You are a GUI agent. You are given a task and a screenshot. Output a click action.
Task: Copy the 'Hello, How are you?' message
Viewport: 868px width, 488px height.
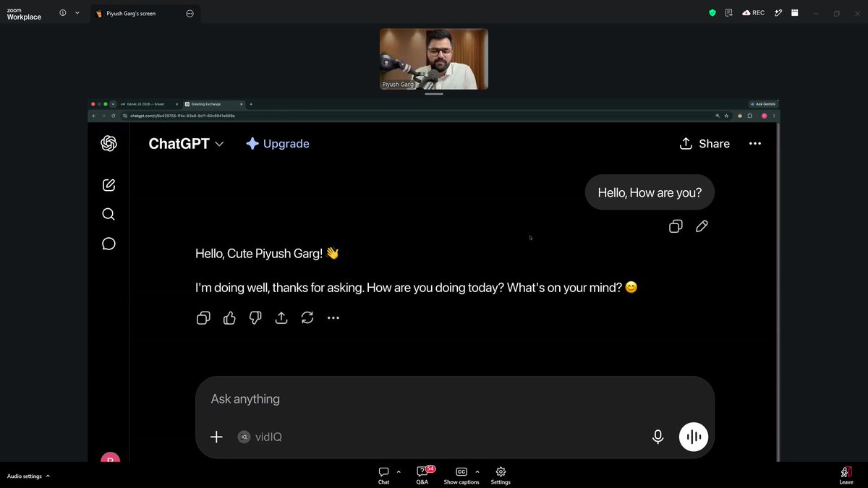pyautogui.click(x=676, y=226)
